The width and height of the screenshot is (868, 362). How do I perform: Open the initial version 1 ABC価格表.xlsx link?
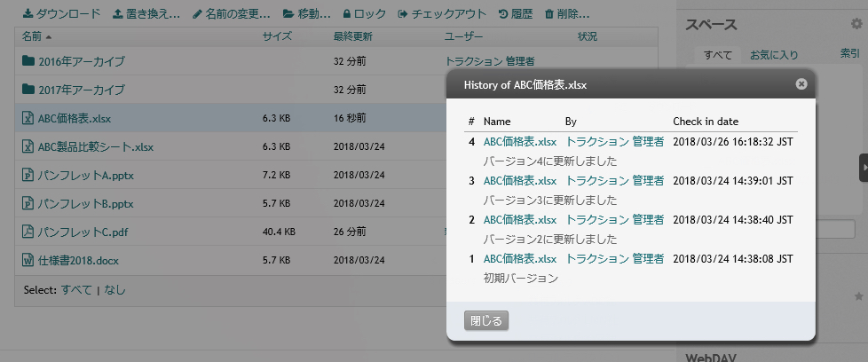520,258
